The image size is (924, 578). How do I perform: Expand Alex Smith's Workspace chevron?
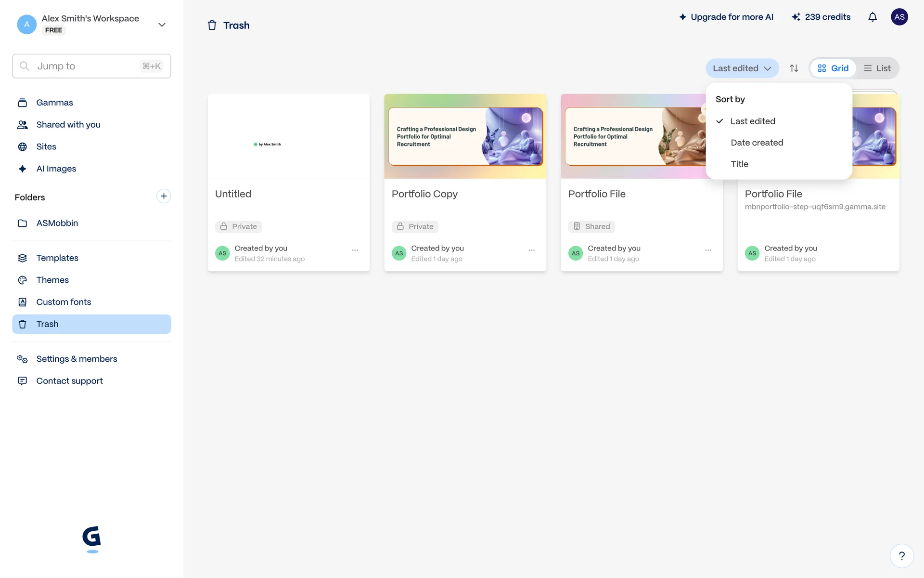(162, 25)
